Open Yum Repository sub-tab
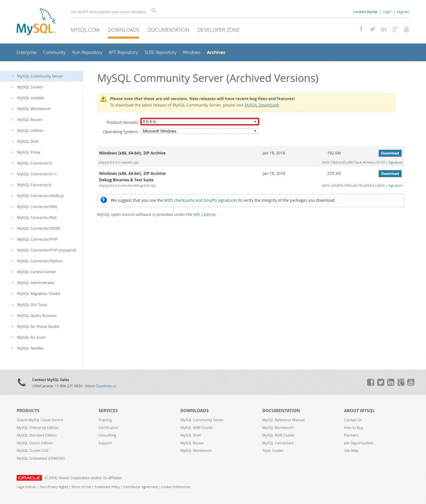Screen dimensions: 426x504 tap(87, 52)
